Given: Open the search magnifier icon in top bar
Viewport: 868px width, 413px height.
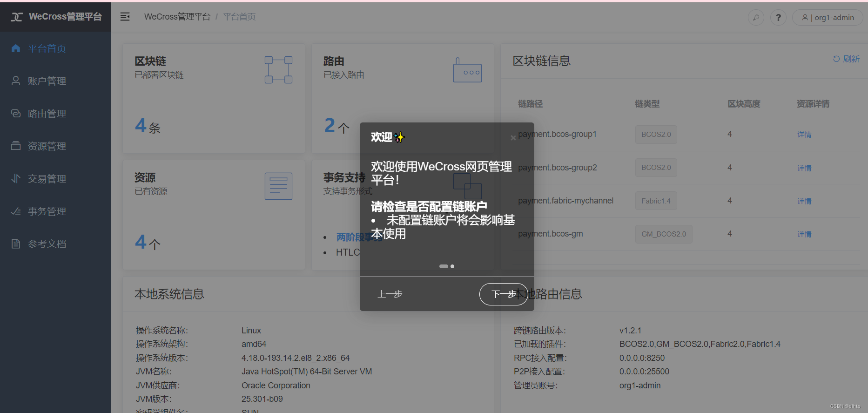Looking at the screenshot, I should click(x=756, y=18).
